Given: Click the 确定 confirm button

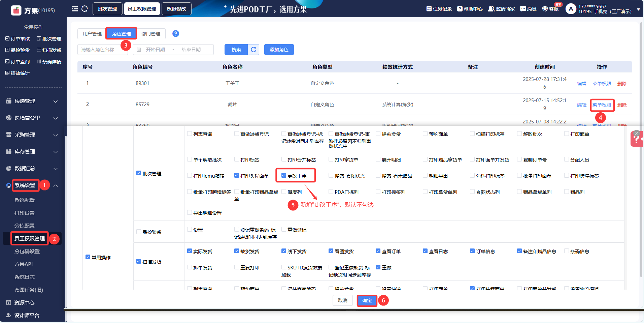Looking at the screenshot, I should (x=367, y=300).
